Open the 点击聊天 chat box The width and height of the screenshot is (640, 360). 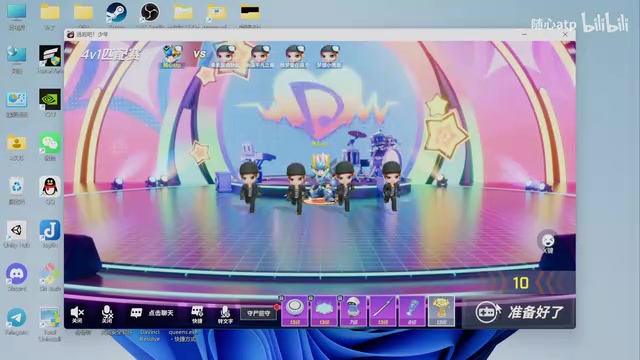click(x=152, y=313)
